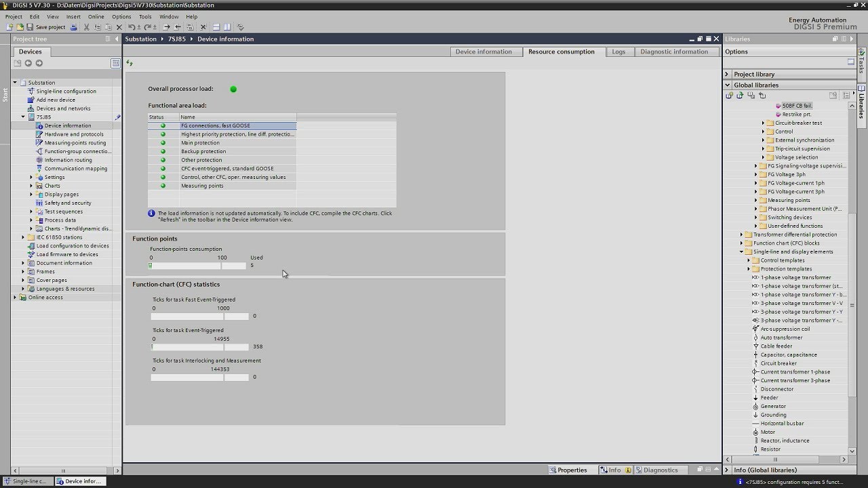Viewport: 868px width, 488px height.
Task: Collapse the Project tree panel arrow
Action: coord(117,39)
